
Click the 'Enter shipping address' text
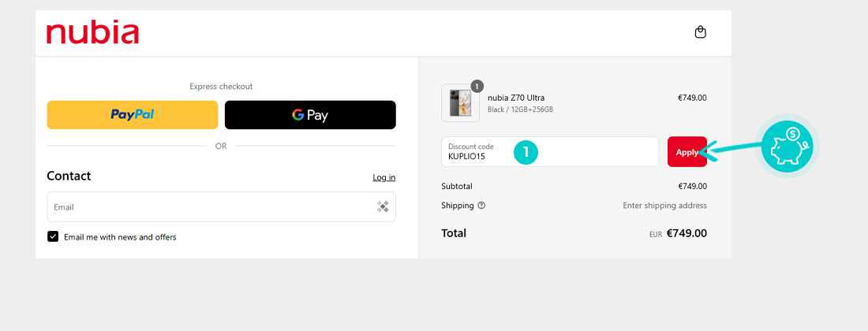665,206
